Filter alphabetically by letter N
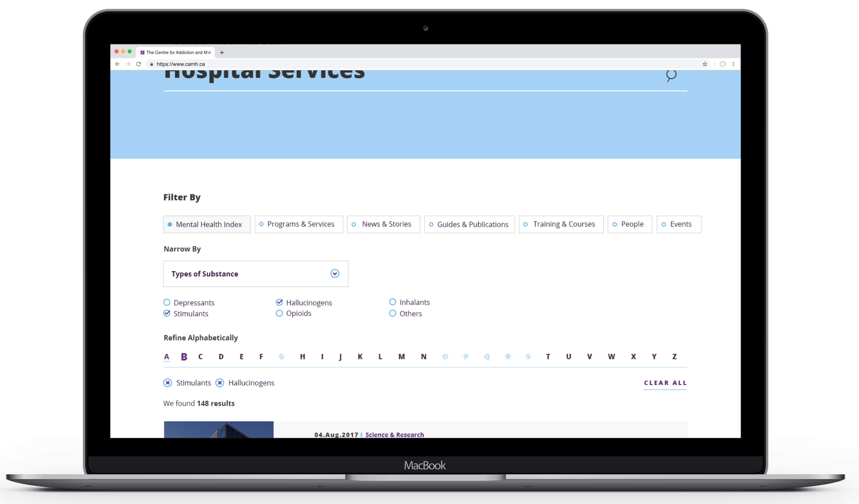 tap(423, 357)
